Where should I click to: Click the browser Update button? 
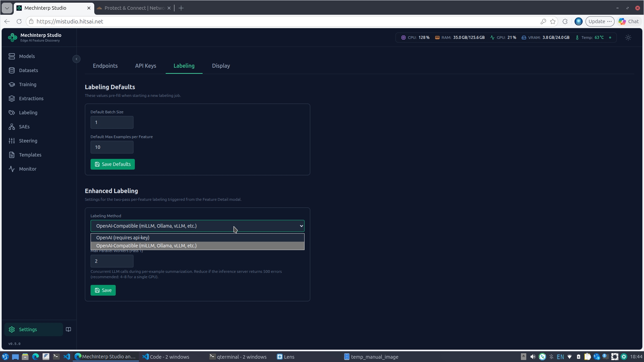point(600,21)
